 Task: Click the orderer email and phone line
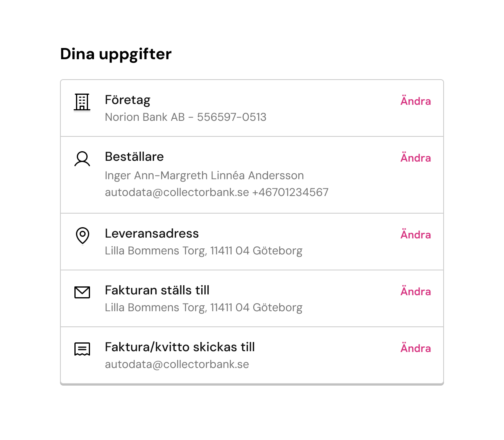click(x=217, y=192)
